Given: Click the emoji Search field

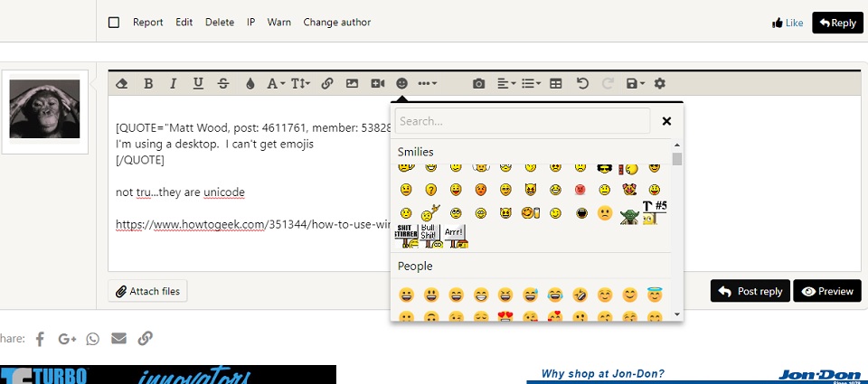Looking at the screenshot, I should point(522,121).
